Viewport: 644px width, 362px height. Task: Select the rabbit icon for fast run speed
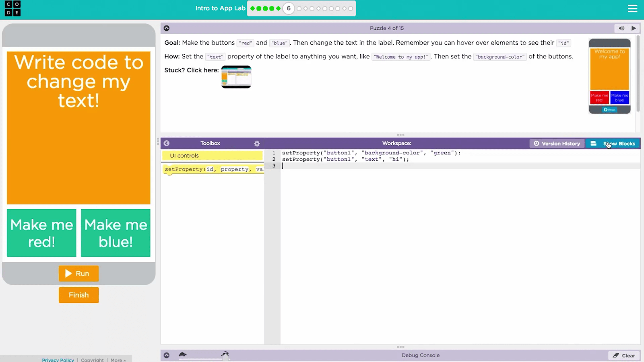click(x=225, y=352)
